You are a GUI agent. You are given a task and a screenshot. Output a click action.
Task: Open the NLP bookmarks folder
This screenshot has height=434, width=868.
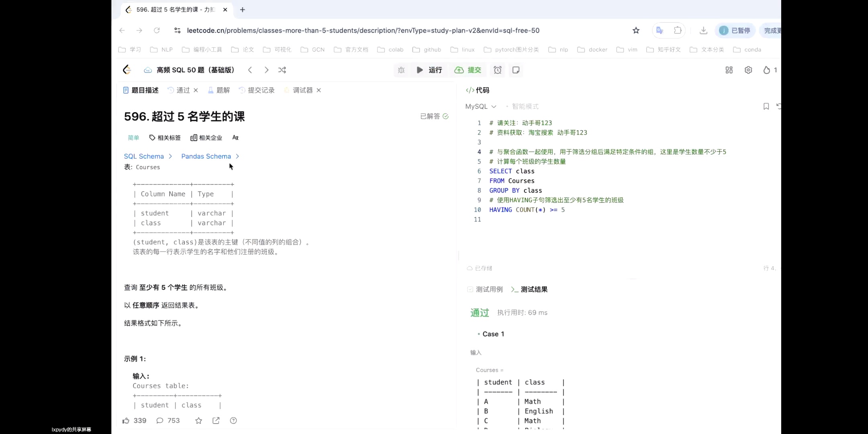point(161,49)
